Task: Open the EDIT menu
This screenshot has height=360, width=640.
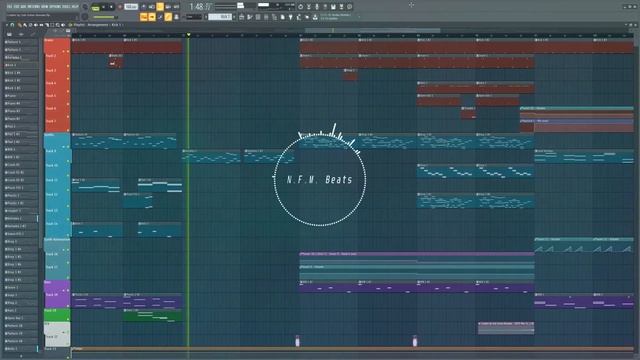Action: click(x=16, y=7)
